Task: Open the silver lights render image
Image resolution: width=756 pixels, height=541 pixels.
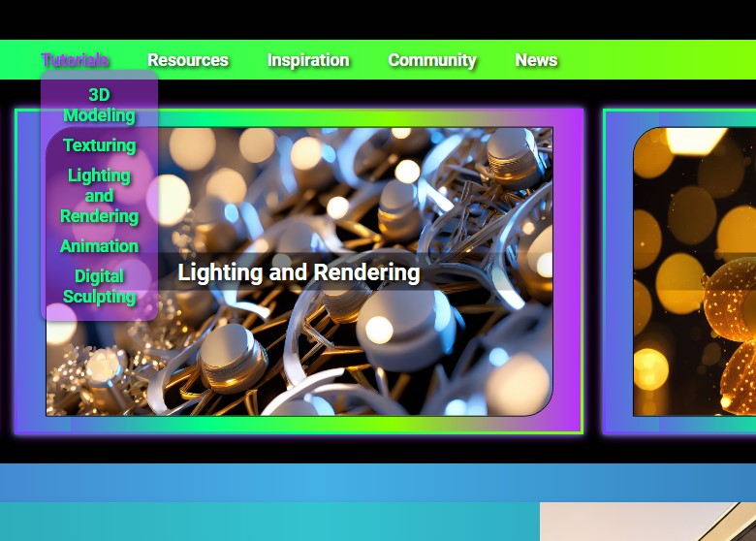Action: [x=388, y=359]
